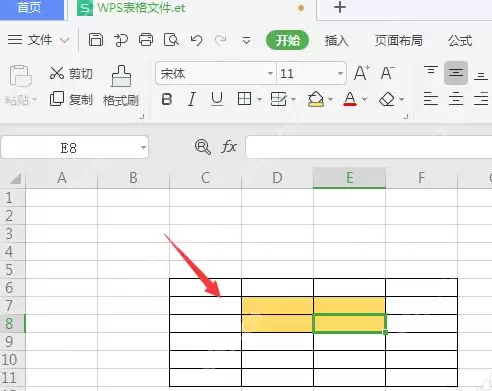Viewport: 492px width, 391px height.
Task: Click the Name Box showing E8
Action: coord(68,147)
